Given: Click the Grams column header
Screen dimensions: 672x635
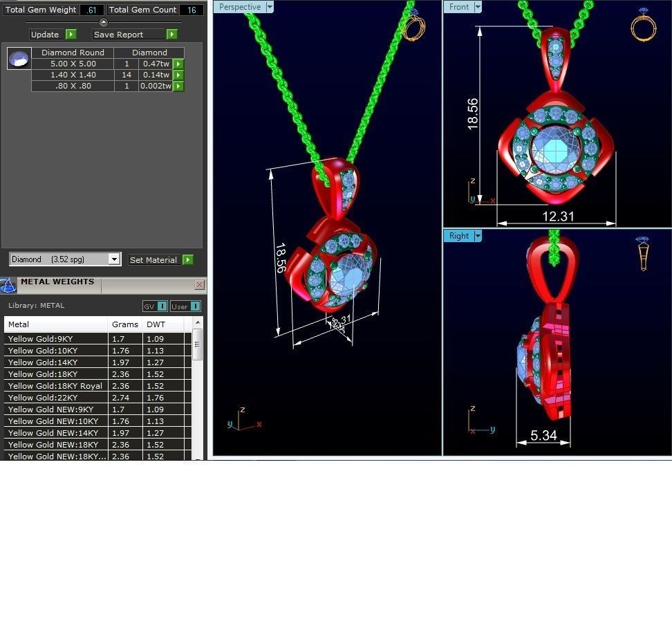Looking at the screenshot, I should click(x=125, y=324).
